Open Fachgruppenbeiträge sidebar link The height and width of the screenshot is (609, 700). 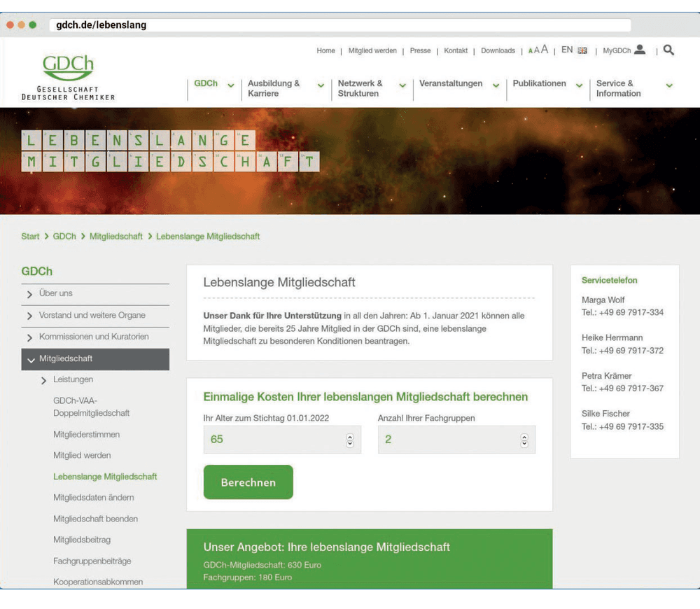click(92, 561)
